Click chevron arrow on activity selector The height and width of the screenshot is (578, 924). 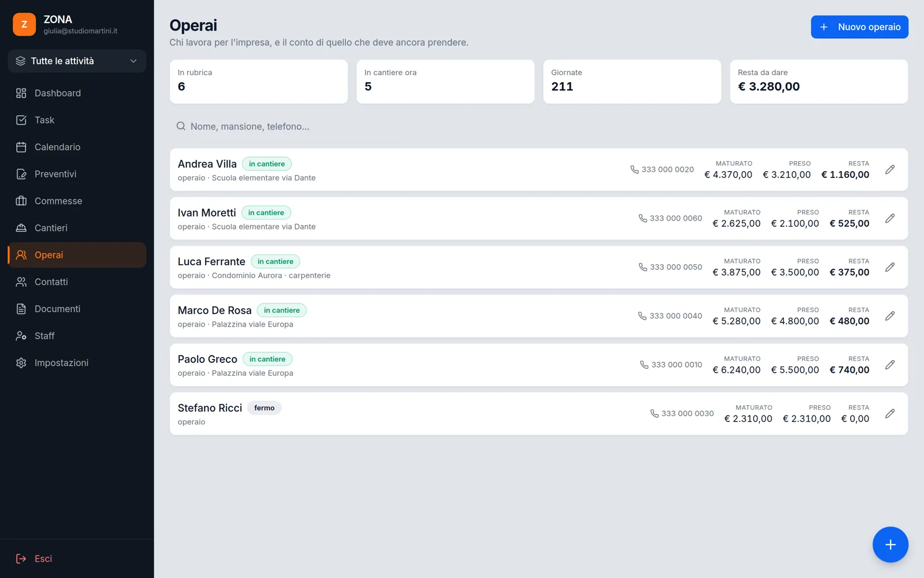point(133,61)
